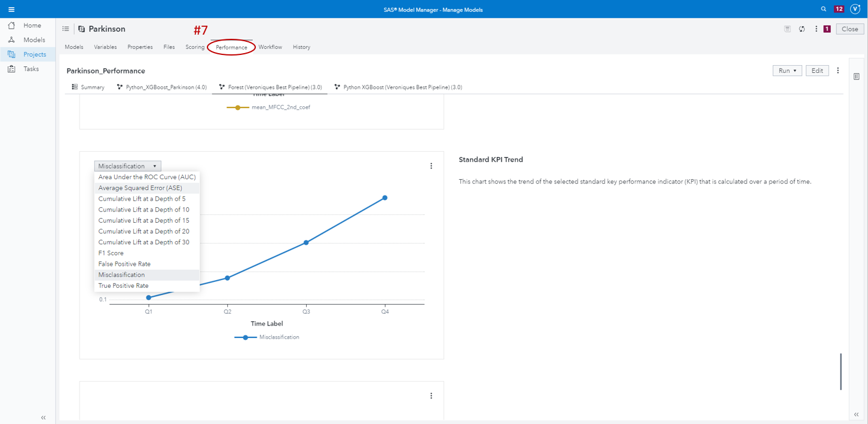868x424 pixels.
Task: Switch to the Workflow tab
Action: click(x=270, y=47)
